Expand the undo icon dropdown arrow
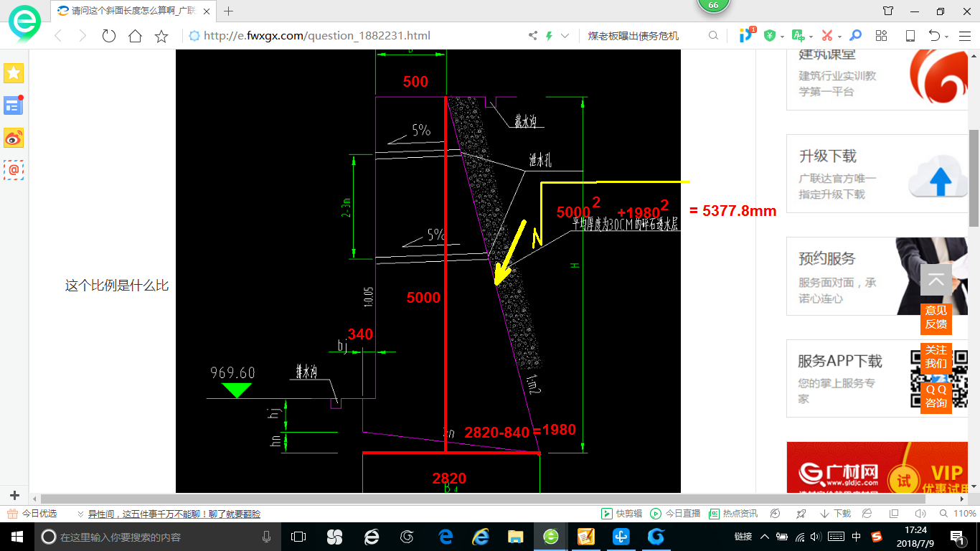The height and width of the screenshot is (551, 980). coord(947,36)
